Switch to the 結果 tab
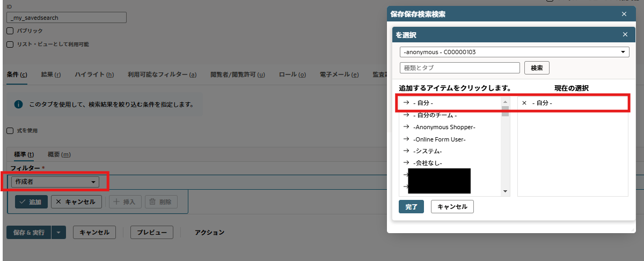 [51, 74]
